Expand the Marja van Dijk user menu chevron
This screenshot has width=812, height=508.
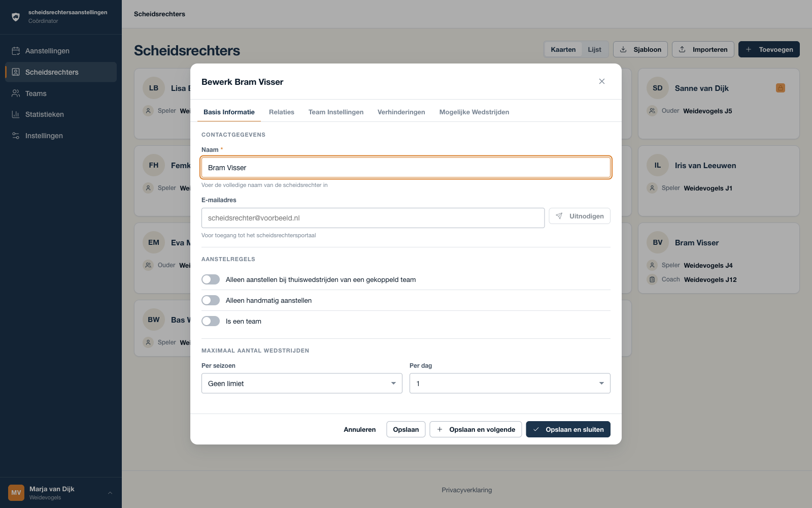coord(110,493)
